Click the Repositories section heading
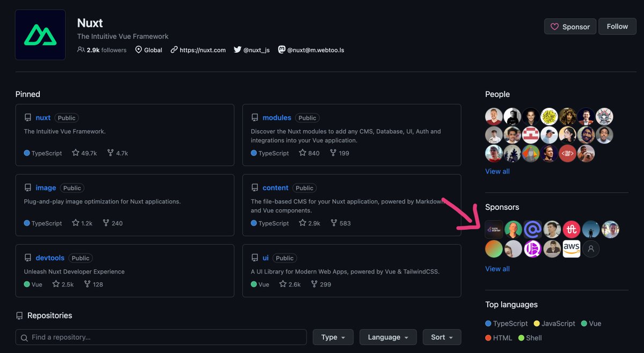644x353 pixels. (49, 315)
